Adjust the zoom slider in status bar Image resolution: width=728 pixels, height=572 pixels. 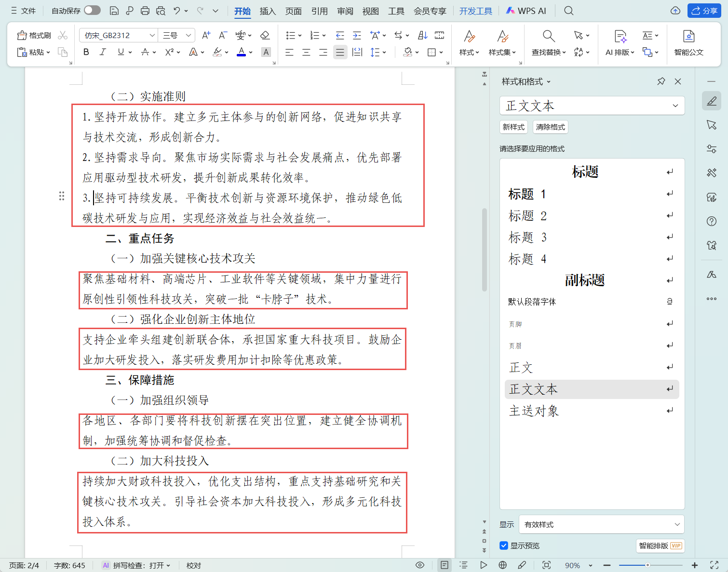coord(647,565)
